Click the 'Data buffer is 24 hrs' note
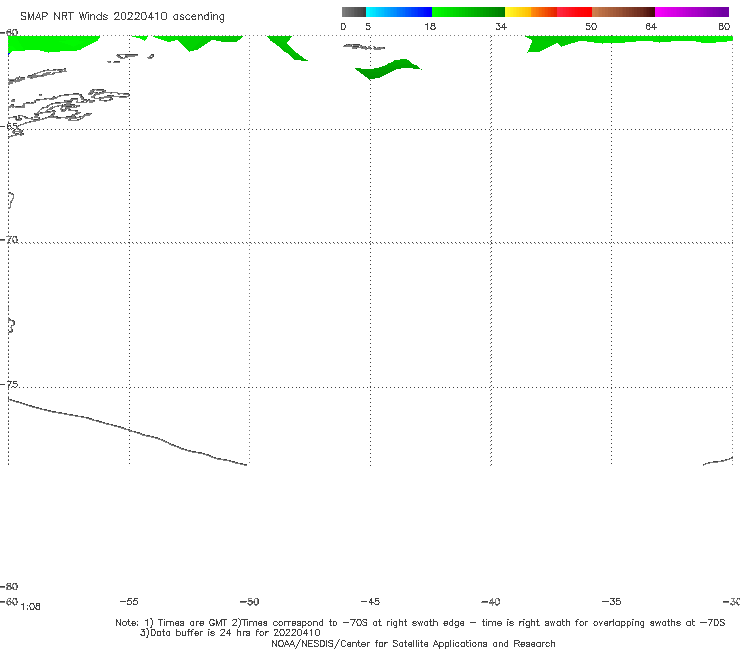This screenshot has height=650, width=740. point(230,633)
